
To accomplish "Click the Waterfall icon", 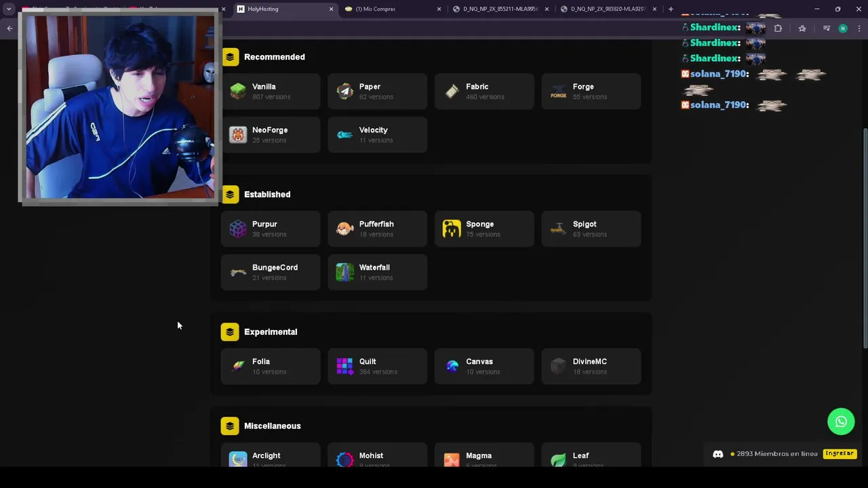I will point(345,272).
